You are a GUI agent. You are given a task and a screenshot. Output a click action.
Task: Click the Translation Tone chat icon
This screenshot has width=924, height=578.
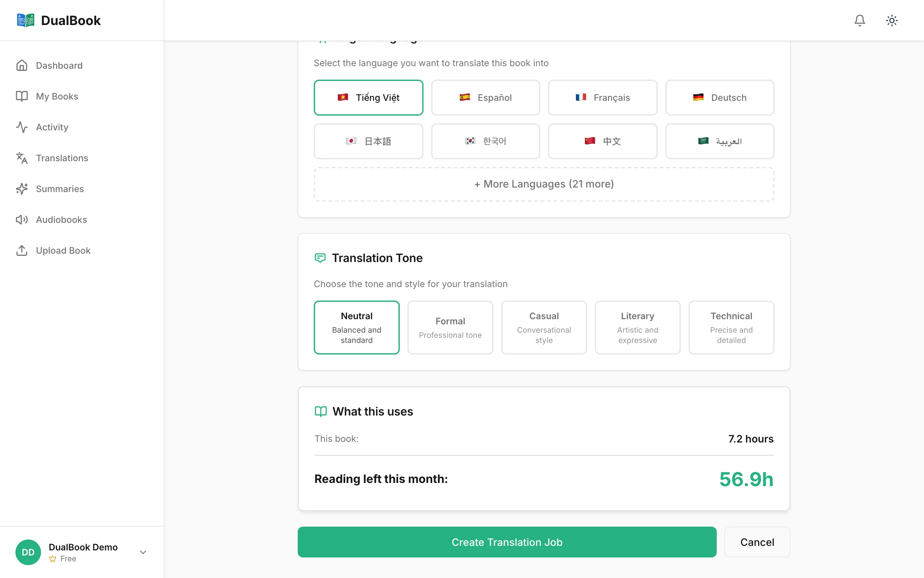pos(320,258)
